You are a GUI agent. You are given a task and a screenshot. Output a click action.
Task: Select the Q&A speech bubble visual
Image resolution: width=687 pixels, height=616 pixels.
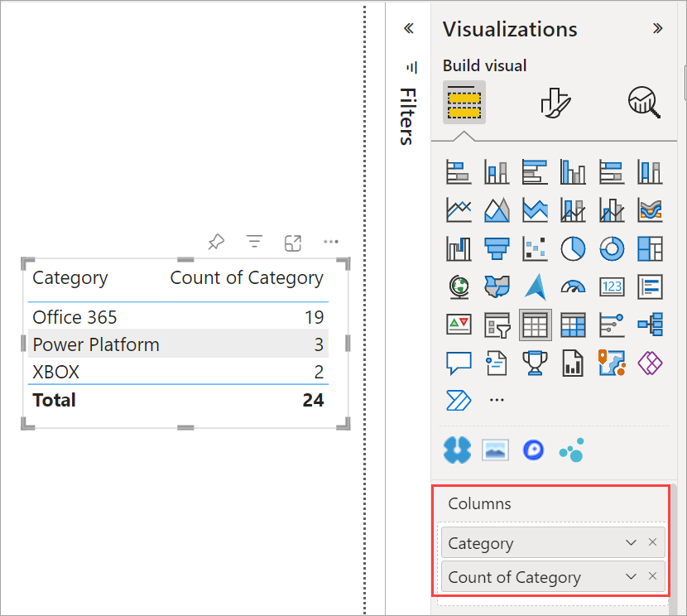(x=459, y=363)
